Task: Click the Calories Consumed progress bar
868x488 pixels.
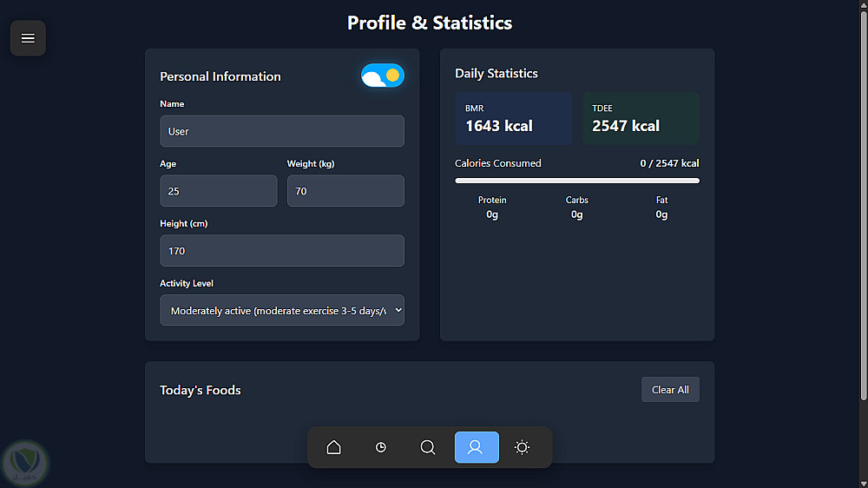Action: [x=577, y=181]
